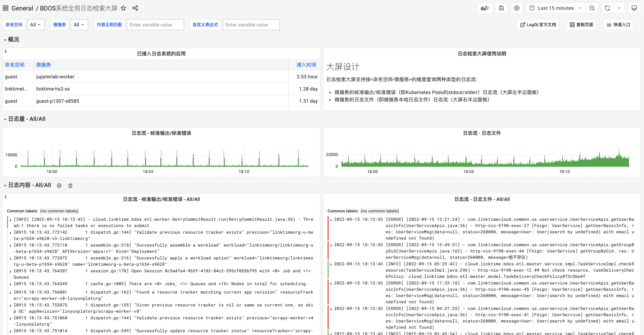644x335 pixels.
Task: Expand ERROR log dated 04:37:35
Action: (x=331, y=309)
